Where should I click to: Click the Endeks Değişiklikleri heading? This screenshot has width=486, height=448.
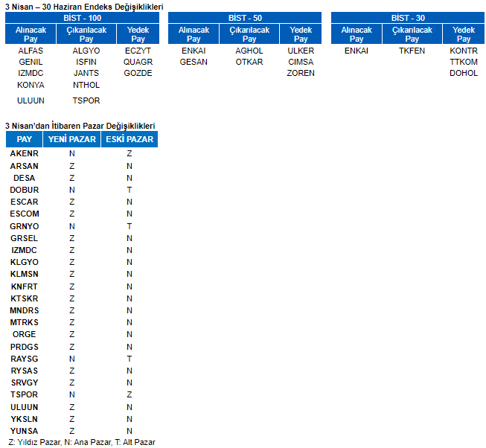(84, 6)
